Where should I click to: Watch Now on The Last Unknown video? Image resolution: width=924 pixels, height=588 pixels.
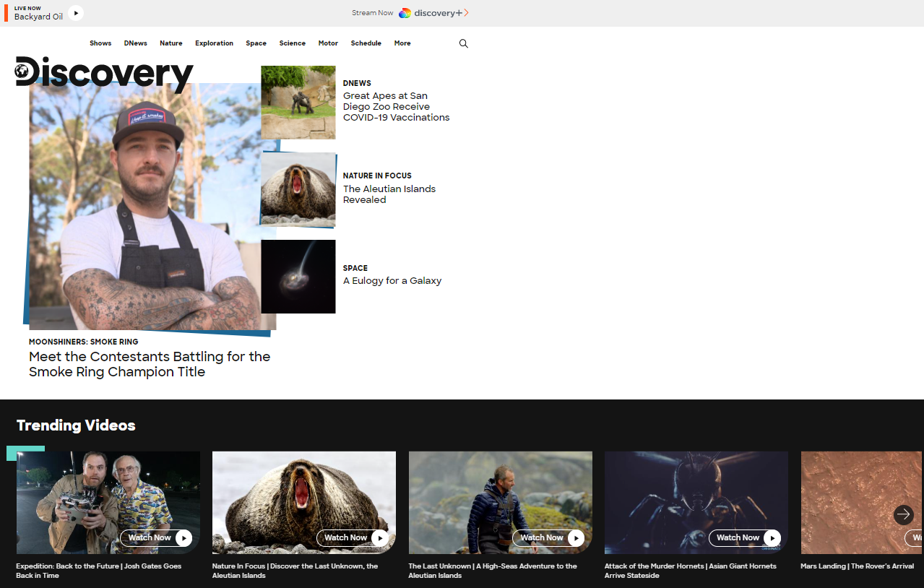point(549,537)
